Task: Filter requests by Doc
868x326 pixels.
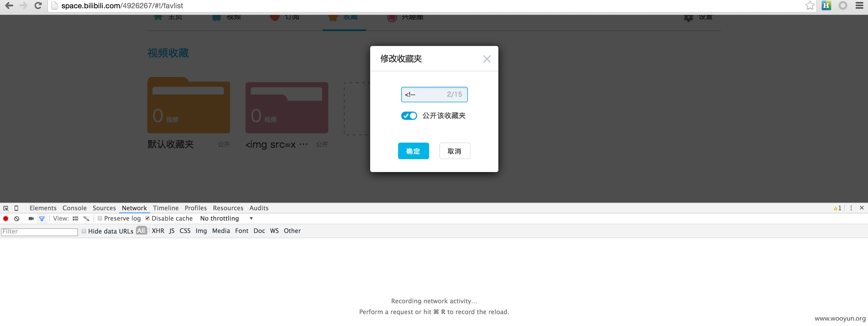Action: point(259,231)
